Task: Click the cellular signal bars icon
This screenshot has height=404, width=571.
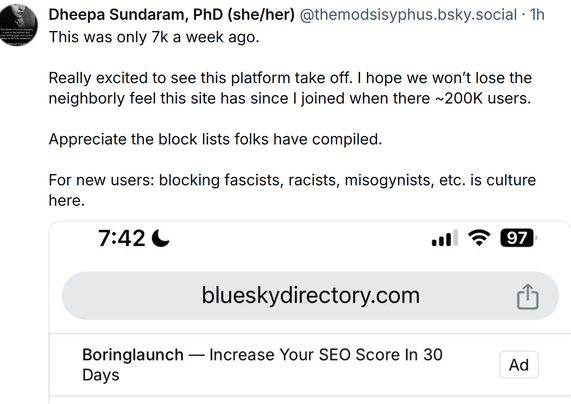Action: [445, 238]
